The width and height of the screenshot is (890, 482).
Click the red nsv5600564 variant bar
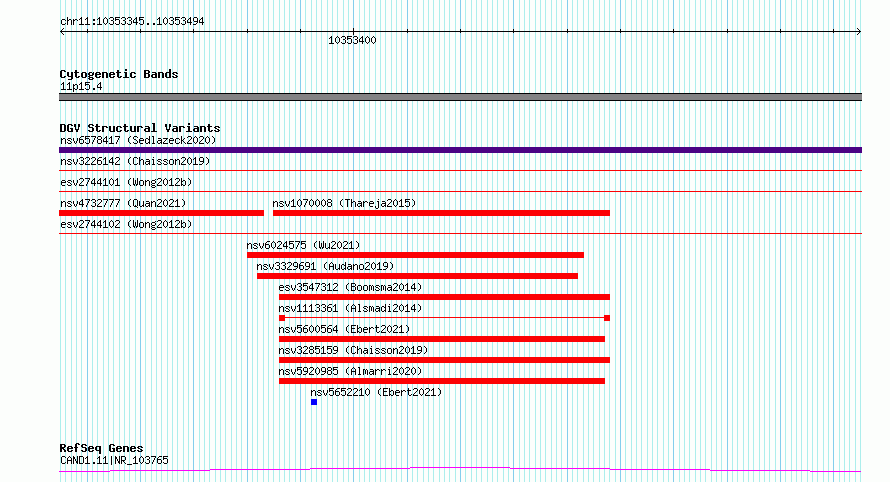(x=442, y=339)
